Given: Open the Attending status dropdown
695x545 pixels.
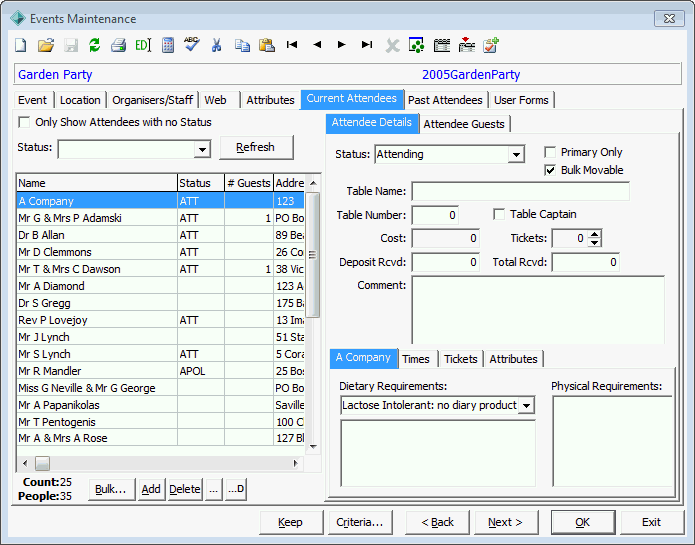Looking at the screenshot, I should pyautogui.click(x=516, y=155).
